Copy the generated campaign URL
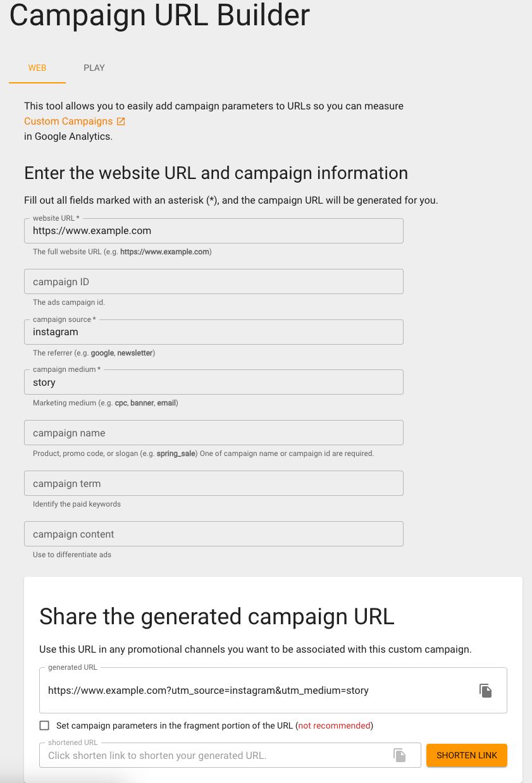532x783 pixels. [x=485, y=691]
